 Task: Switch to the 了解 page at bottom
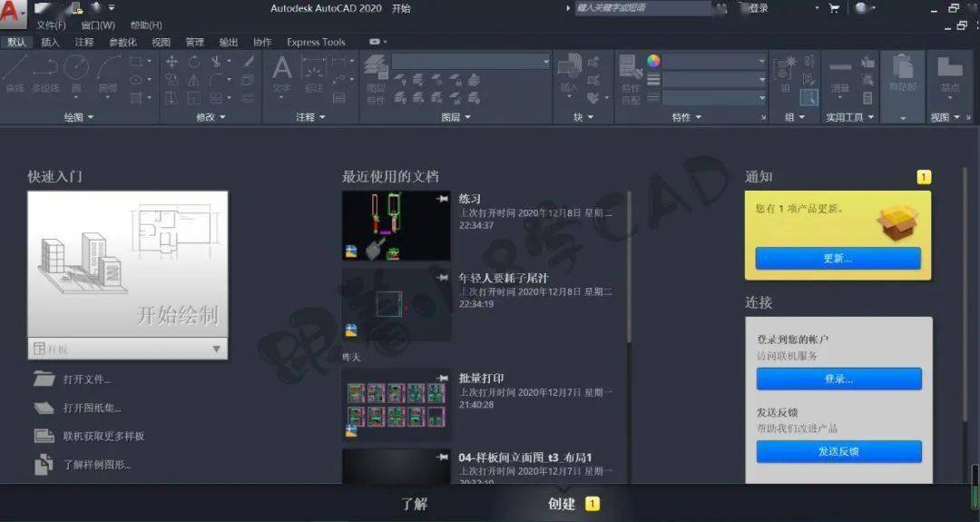(x=414, y=504)
